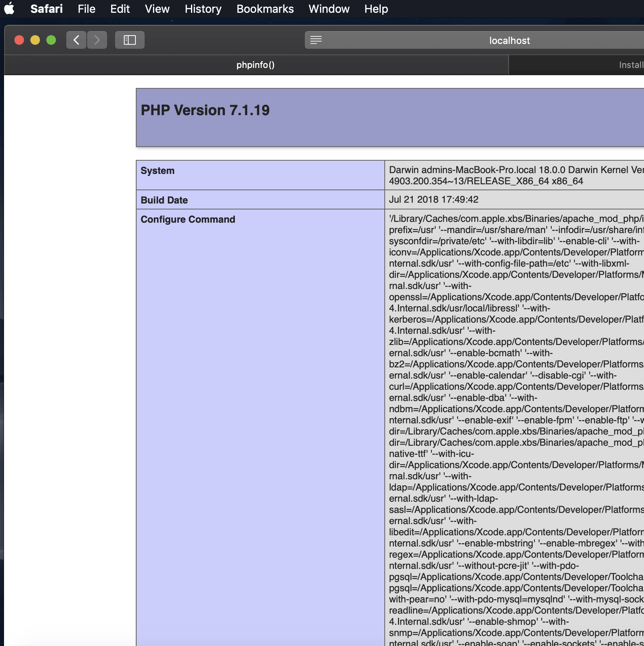644x646 pixels.
Task: Open the Edit menu
Action: point(119,8)
